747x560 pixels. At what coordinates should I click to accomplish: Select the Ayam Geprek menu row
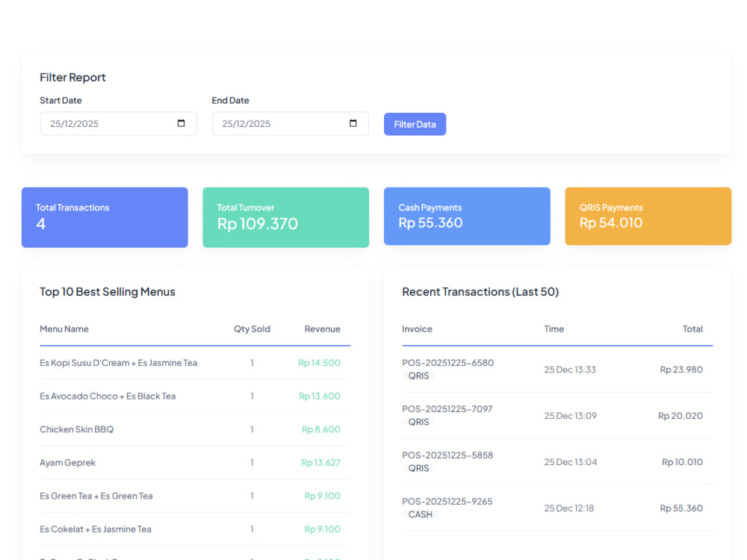click(195, 463)
